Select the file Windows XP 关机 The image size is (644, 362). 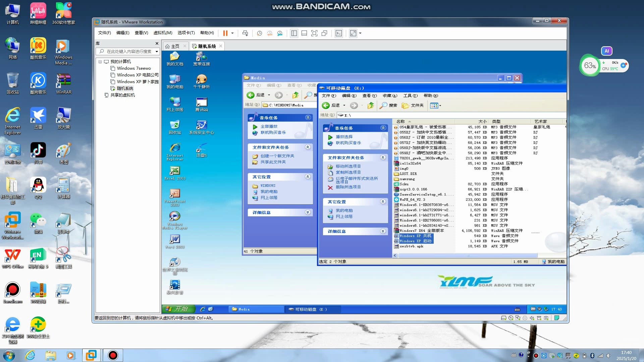(415, 236)
